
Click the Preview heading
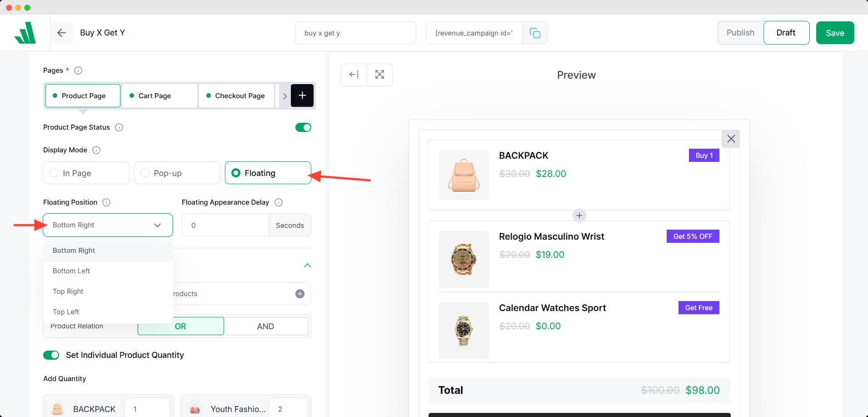click(576, 75)
